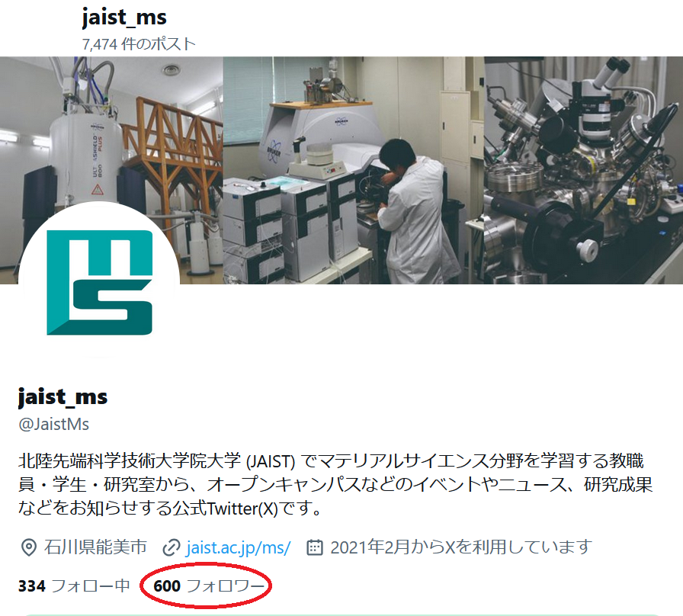Open the lab-coat researcher header photo
This screenshot has width=683, height=616.
pos(354,170)
